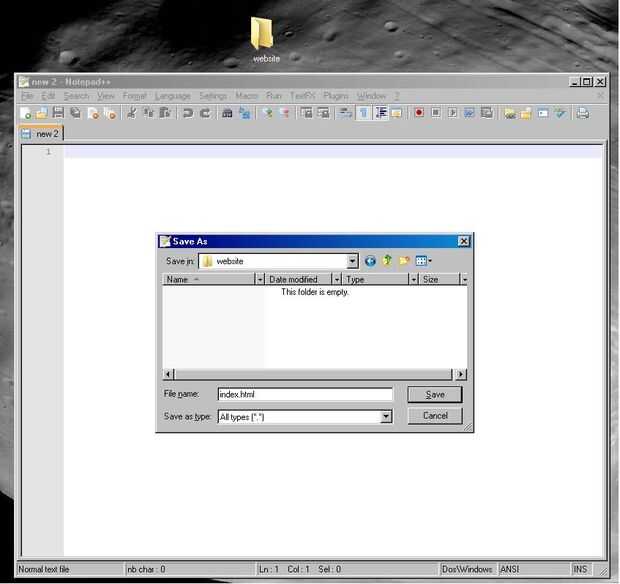Open the Type column dropdown arrow
The width and height of the screenshot is (620, 584).
[413, 280]
